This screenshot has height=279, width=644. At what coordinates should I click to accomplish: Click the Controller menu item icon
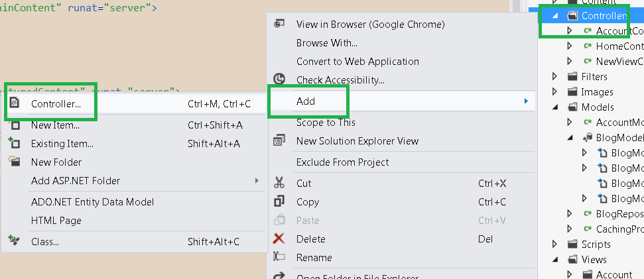pos(15,103)
